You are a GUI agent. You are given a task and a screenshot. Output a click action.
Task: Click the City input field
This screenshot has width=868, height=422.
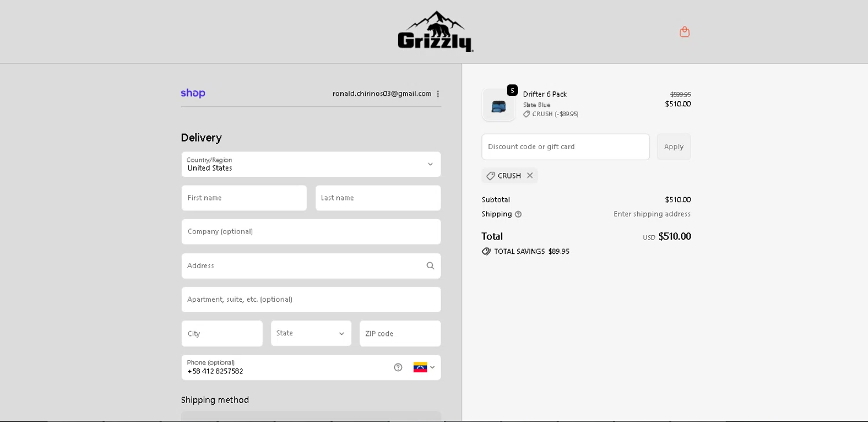tap(222, 334)
